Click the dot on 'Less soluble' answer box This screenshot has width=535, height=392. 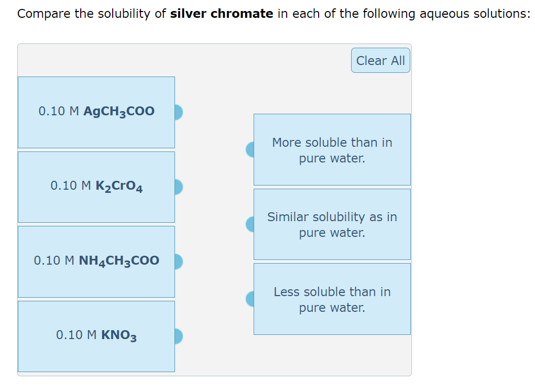point(250,299)
